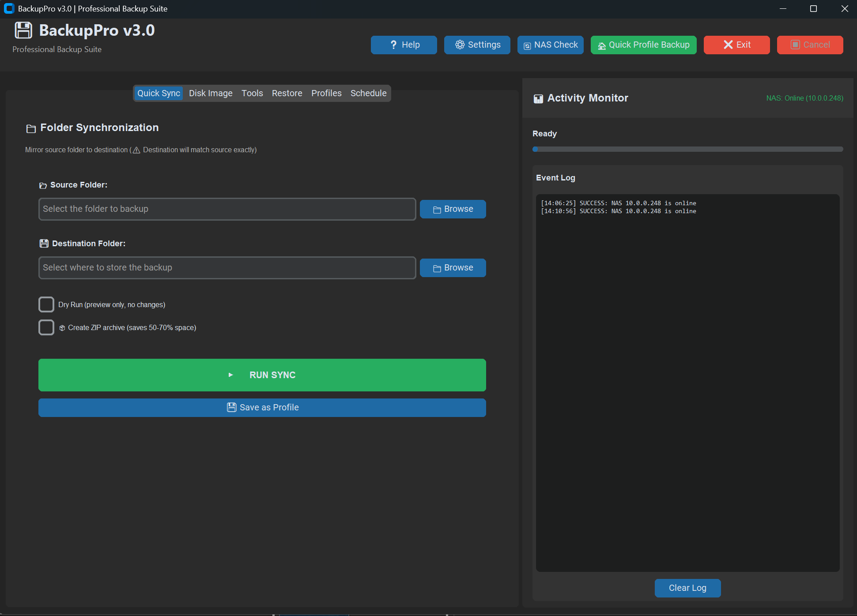This screenshot has width=857, height=616.
Task: Click the gear icon on Settings
Action: pyautogui.click(x=460, y=45)
